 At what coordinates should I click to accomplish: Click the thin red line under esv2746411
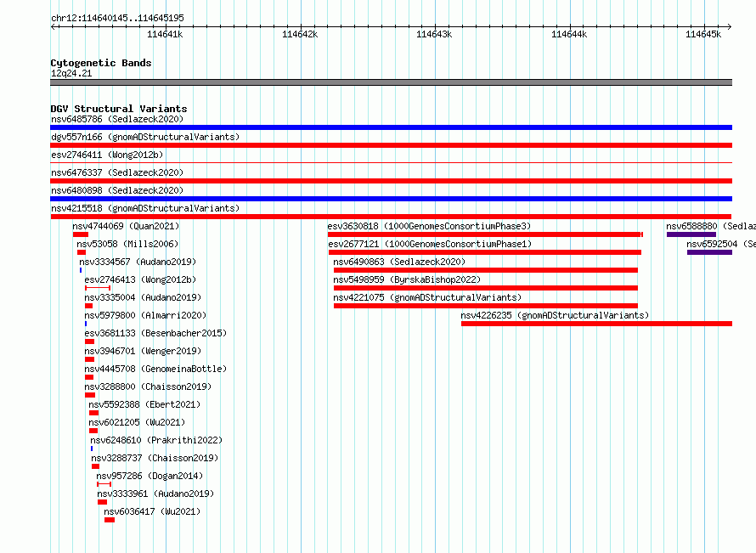coord(391,163)
